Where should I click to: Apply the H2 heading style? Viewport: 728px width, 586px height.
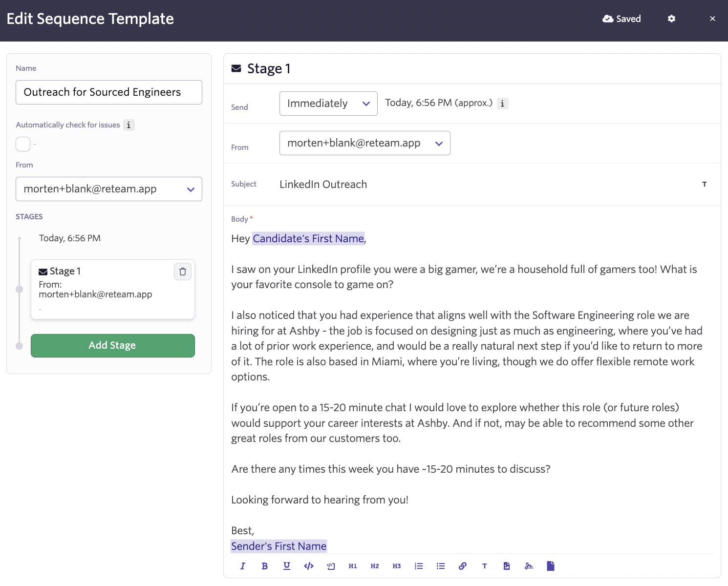point(375,566)
